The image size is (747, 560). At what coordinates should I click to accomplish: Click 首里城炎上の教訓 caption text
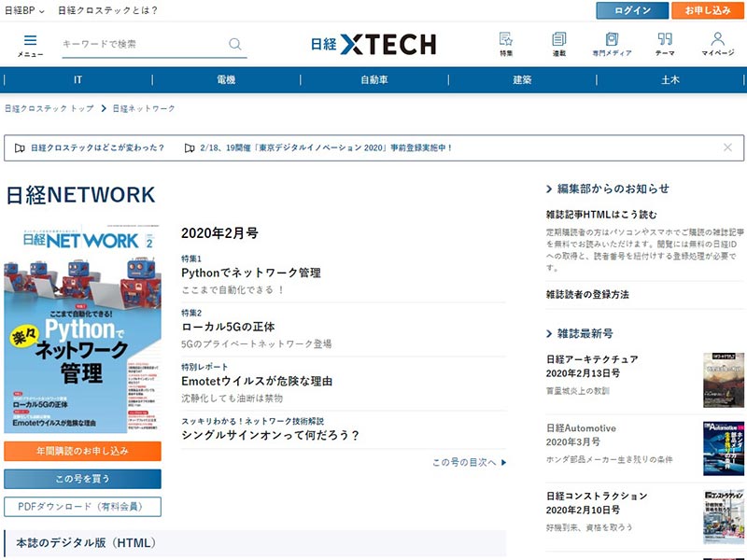[578, 391]
